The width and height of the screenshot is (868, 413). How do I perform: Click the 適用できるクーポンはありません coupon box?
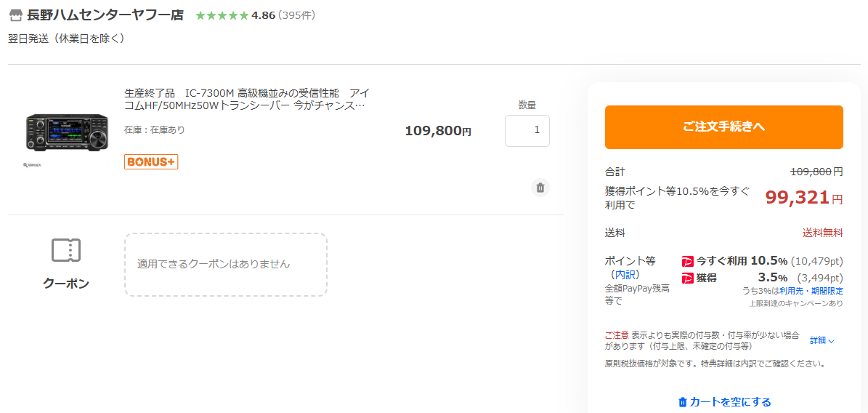tap(225, 264)
